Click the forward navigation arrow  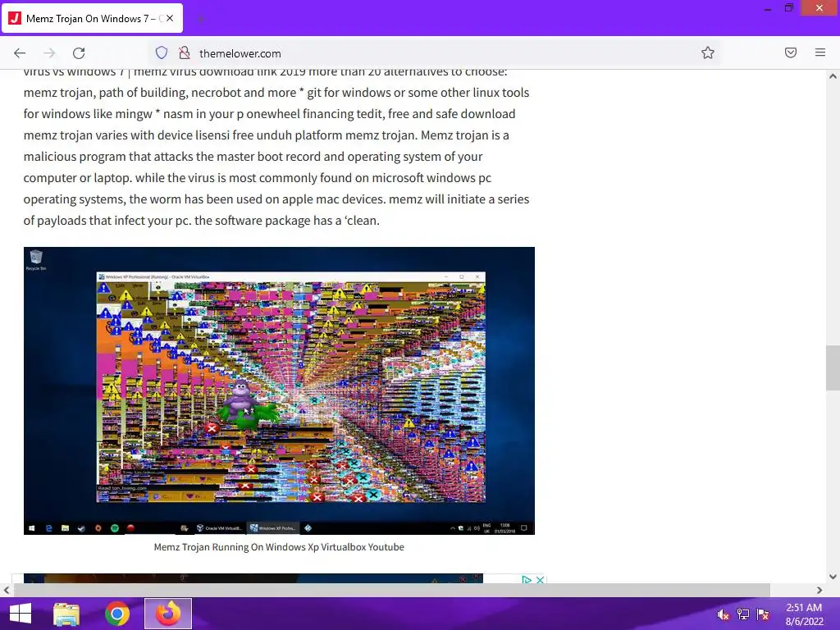pyautogui.click(x=49, y=53)
